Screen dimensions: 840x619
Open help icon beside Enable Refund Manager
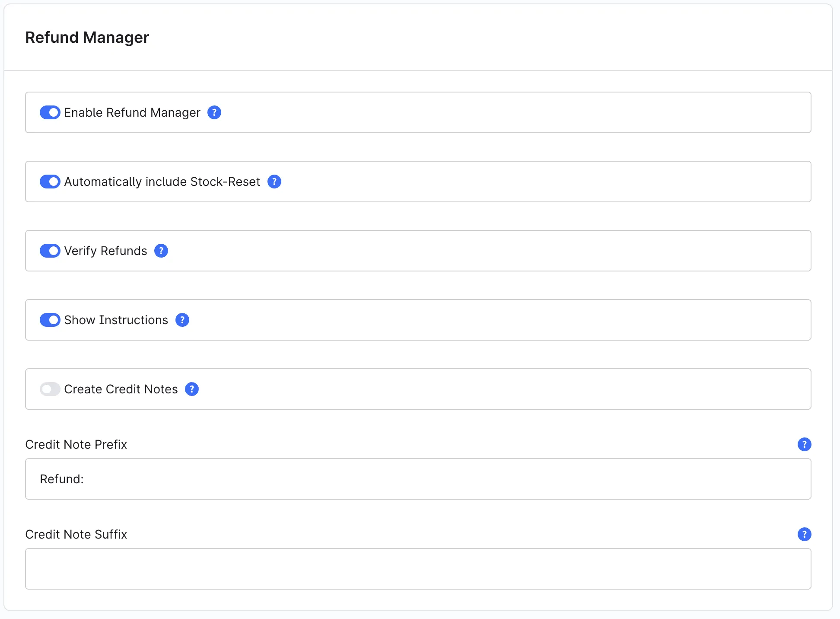click(x=214, y=112)
